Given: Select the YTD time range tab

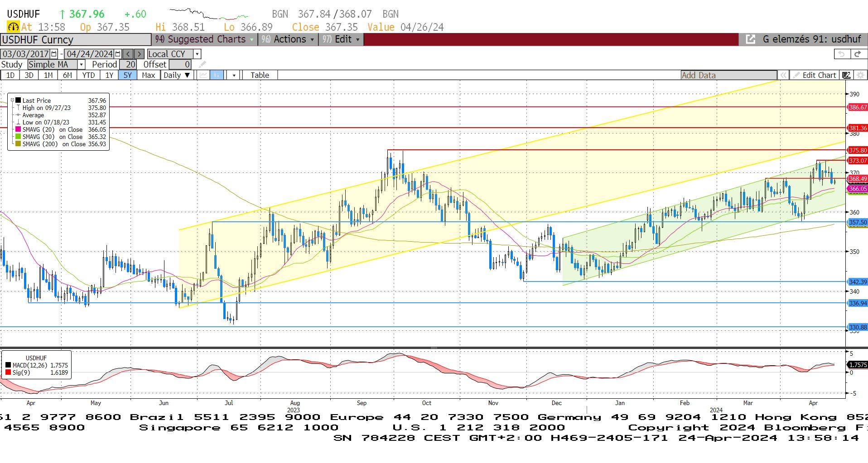Looking at the screenshot, I should click(88, 75).
